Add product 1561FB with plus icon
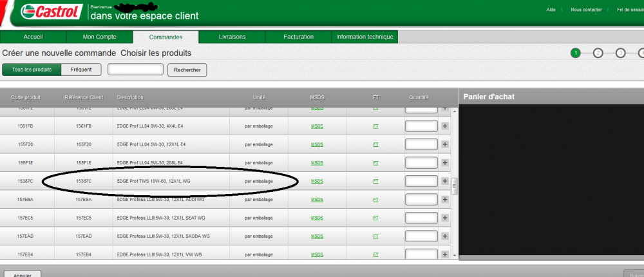 pyautogui.click(x=444, y=126)
